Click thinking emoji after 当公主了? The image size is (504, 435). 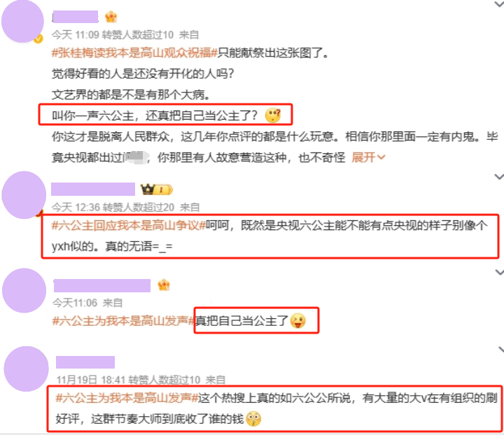pyautogui.click(x=273, y=115)
